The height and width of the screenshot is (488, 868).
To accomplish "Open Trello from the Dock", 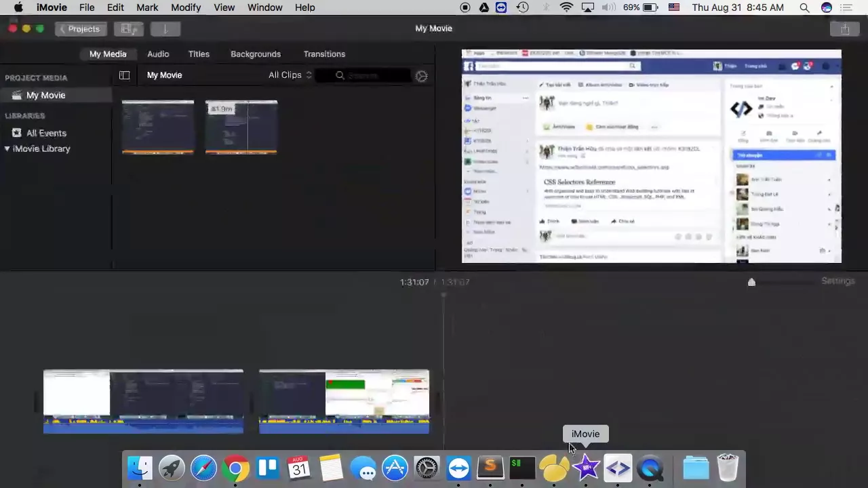I will click(x=268, y=468).
